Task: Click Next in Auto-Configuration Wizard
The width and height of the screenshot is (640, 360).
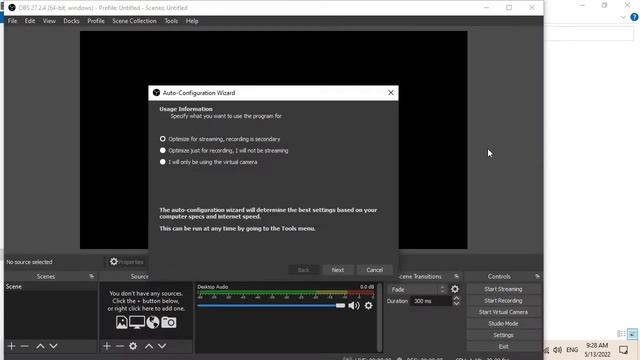Action: click(338, 270)
